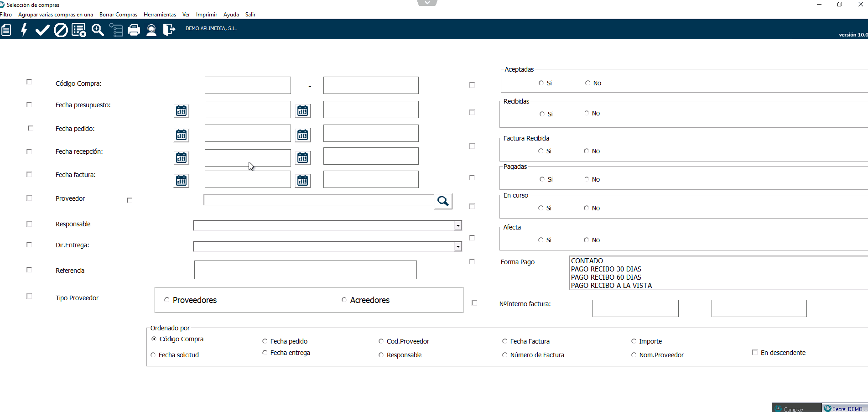Click the printer icon in toolbar
The image size is (868, 412).
click(x=134, y=30)
